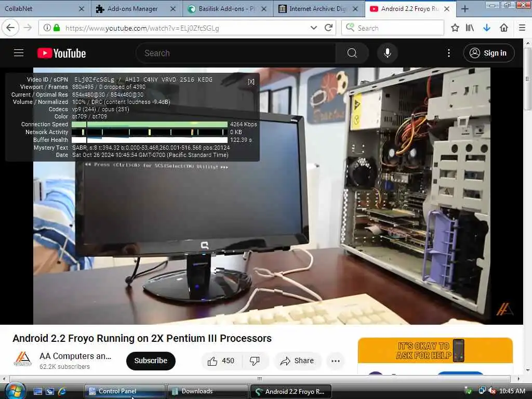Open the YouTube guide hamburger menu
532x399 pixels.
click(x=19, y=53)
